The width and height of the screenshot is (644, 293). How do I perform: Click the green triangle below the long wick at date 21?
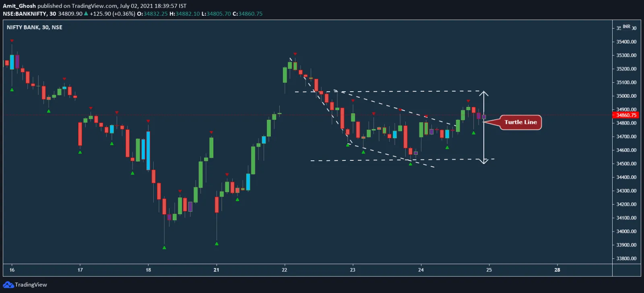point(217,244)
